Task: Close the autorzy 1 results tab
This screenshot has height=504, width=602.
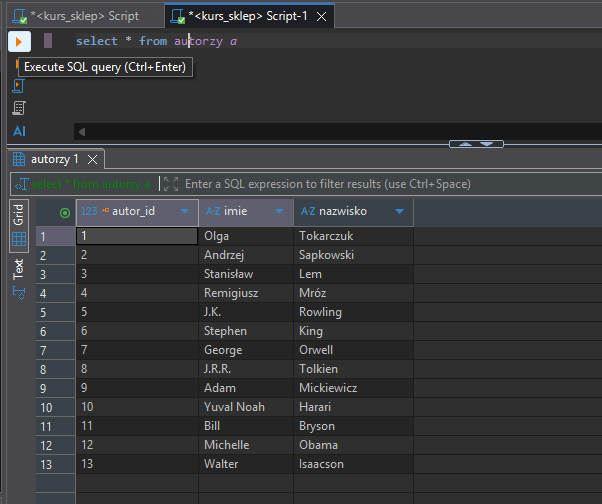Action: pyautogui.click(x=92, y=160)
